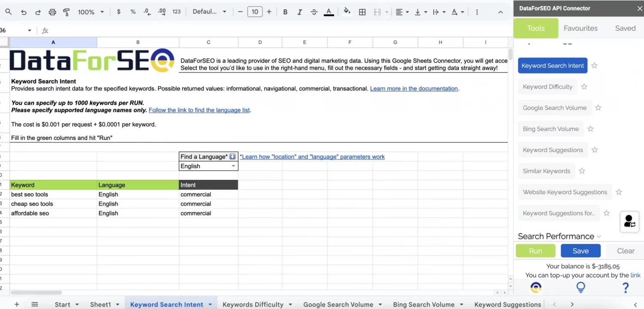Star the Website Keyword Suggestions tool
Viewport: 644px width, 309px height.
[x=619, y=192]
